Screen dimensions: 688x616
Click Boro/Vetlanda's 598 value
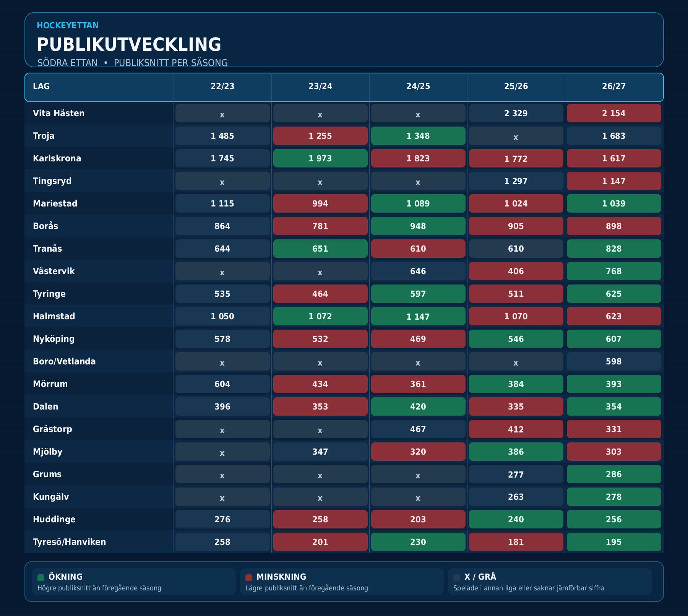click(614, 361)
